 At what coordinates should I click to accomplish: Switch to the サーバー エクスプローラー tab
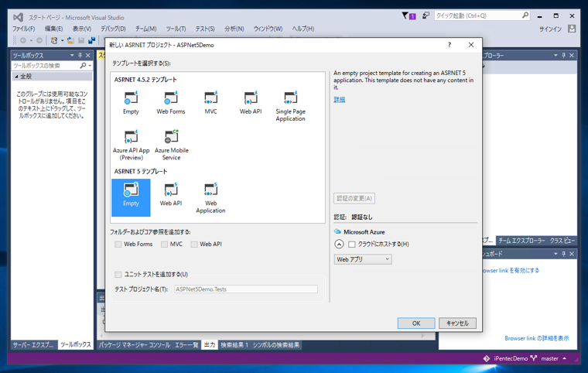tap(33, 345)
